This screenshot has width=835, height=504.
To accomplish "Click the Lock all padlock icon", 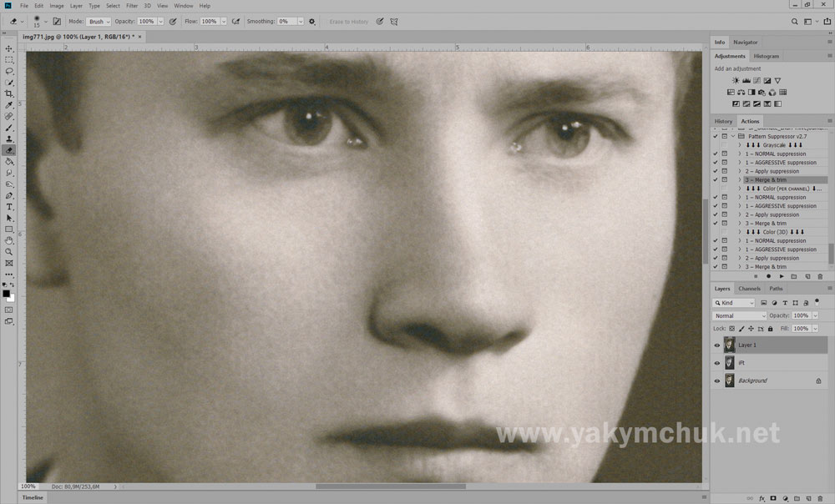I will 770,329.
